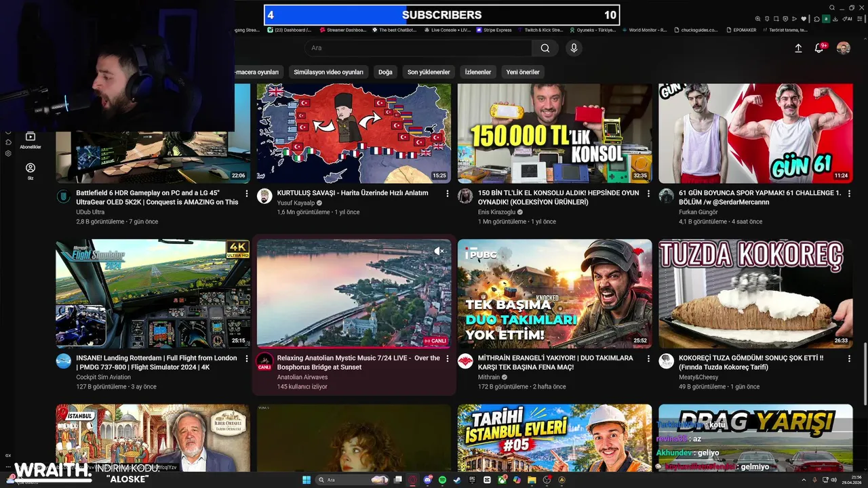Open PUBG TEK BAŞIMA thumbnail
The image size is (868, 488).
point(555,293)
